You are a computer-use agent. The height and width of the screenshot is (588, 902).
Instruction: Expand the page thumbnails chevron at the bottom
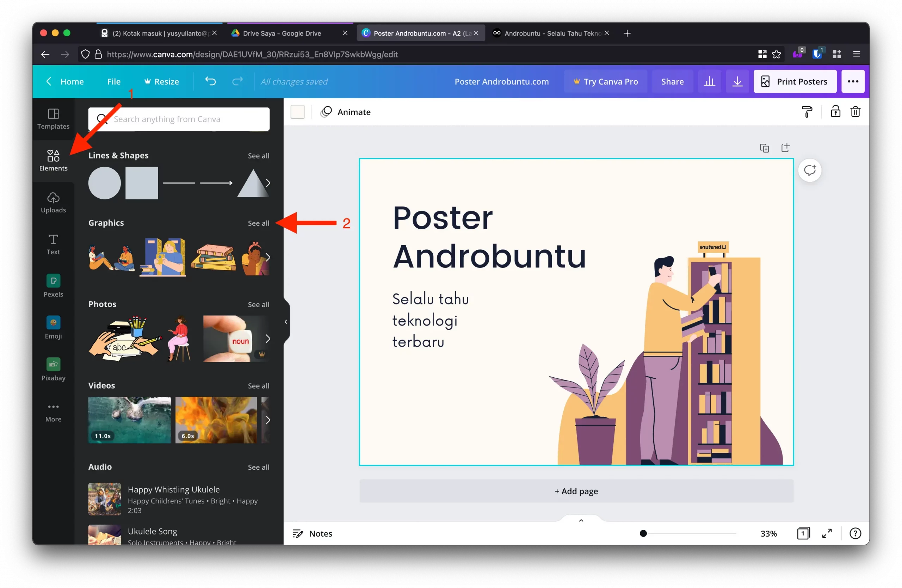(581, 521)
